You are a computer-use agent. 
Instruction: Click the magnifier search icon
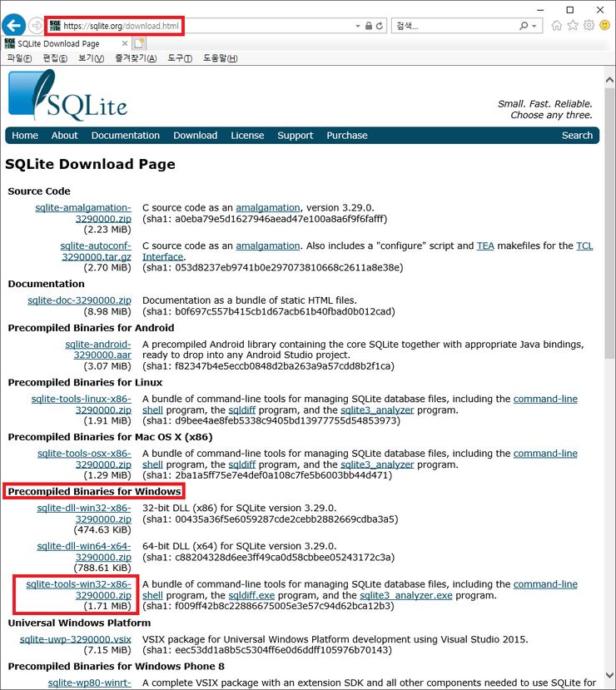point(523,27)
